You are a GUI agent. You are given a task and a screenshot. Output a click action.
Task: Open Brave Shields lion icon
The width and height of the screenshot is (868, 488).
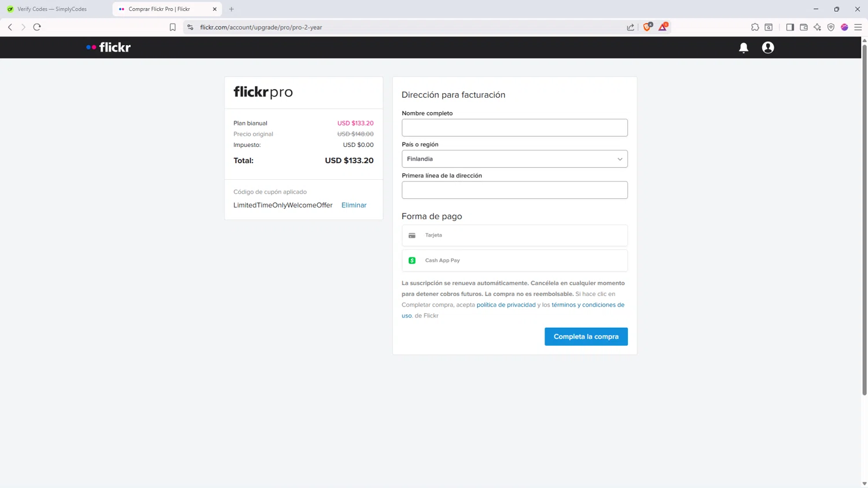(648, 27)
